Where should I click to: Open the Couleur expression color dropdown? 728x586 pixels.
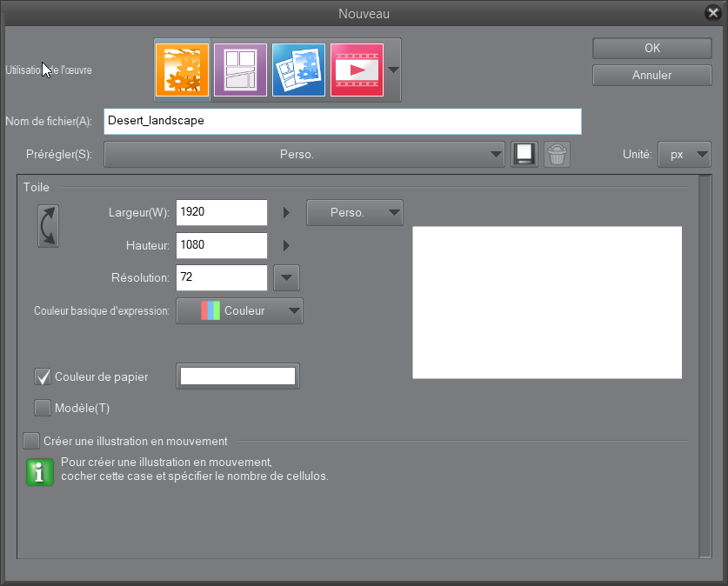[239, 310]
